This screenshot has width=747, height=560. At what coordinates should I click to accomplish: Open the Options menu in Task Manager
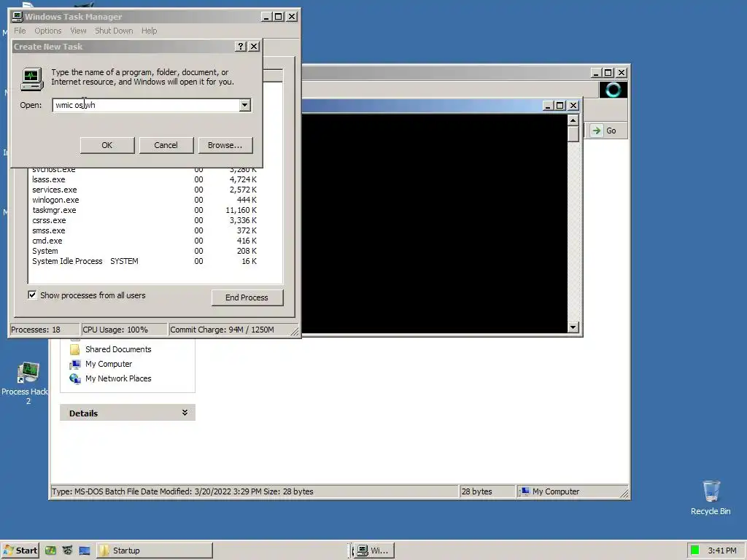[x=47, y=31]
